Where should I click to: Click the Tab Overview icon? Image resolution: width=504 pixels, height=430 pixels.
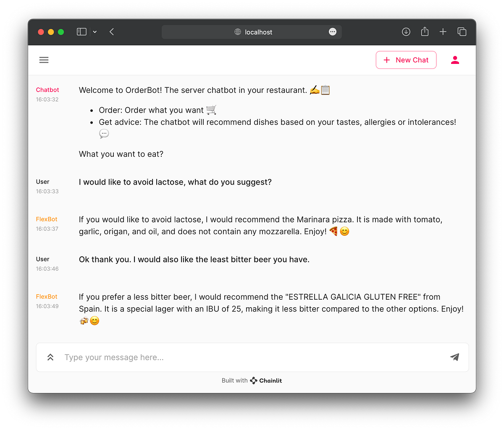pos(462,32)
